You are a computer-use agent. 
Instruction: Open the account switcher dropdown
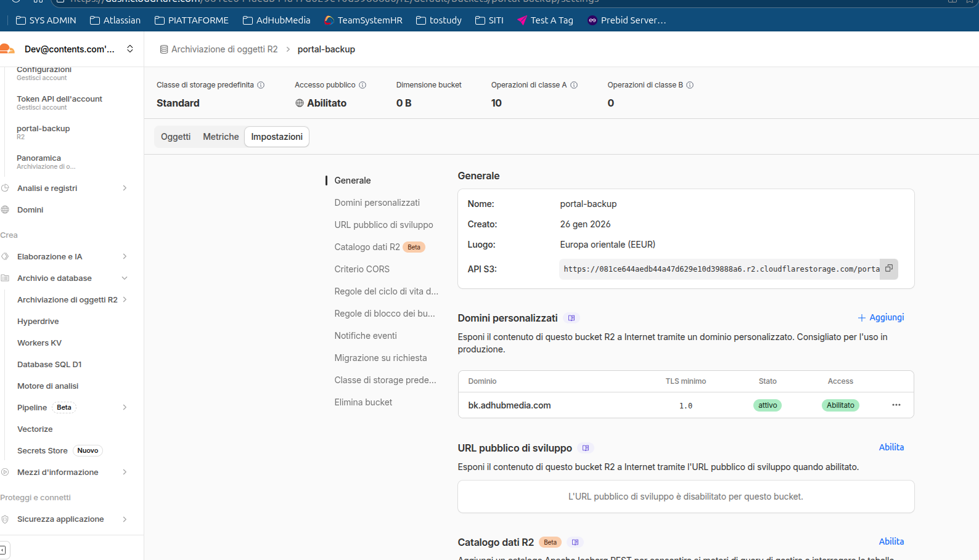pyautogui.click(x=130, y=49)
